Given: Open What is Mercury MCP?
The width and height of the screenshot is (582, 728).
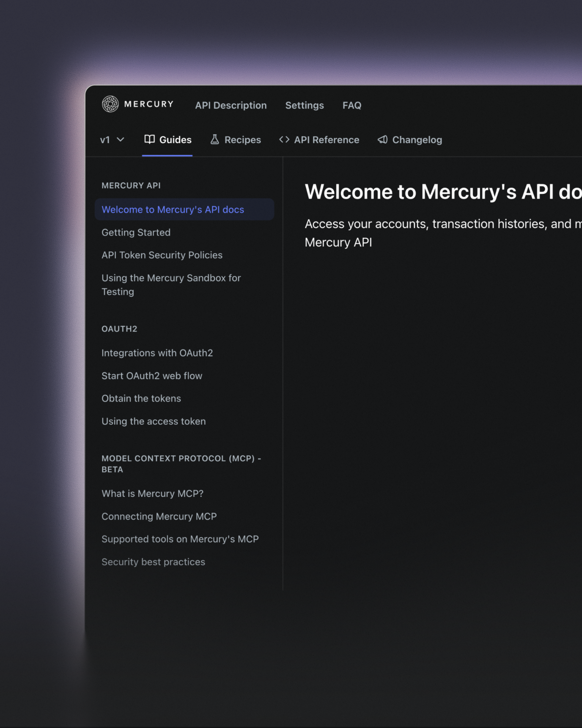Looking at the screenshot, I should [153, 494].
